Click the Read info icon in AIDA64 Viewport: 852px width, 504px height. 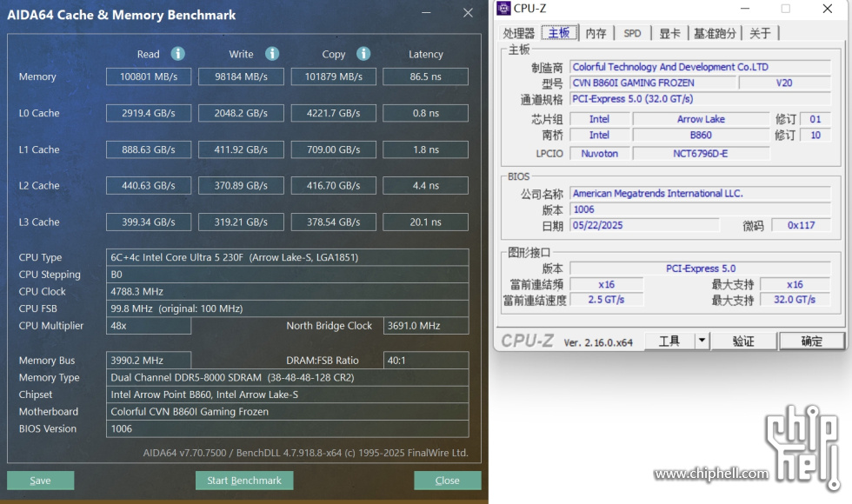click(177, 54)
